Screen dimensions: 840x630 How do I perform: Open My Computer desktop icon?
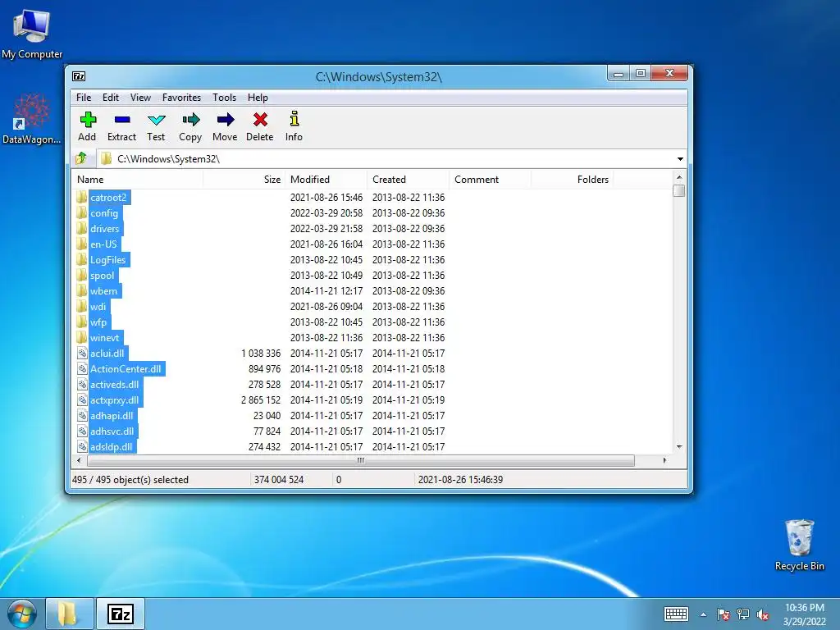[x=32, y=34]
